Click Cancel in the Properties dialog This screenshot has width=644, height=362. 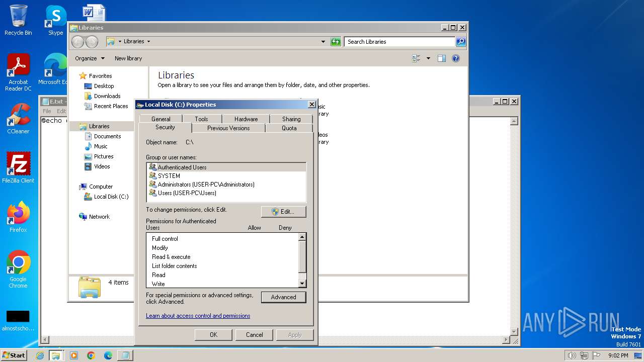255,335
